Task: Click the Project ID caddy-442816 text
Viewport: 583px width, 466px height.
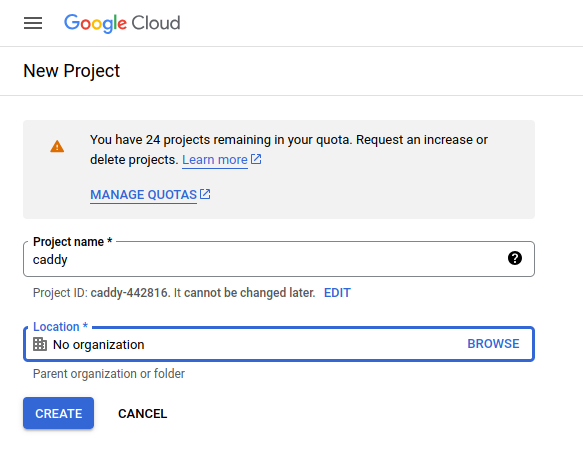Action: (129, 293)
